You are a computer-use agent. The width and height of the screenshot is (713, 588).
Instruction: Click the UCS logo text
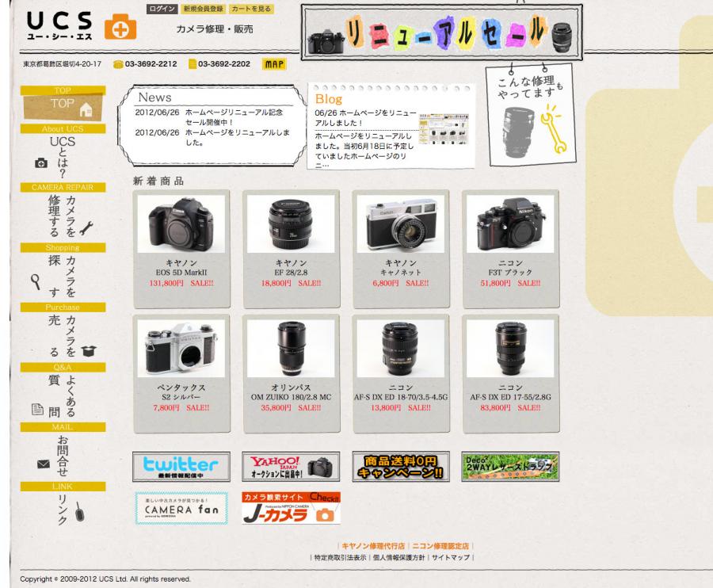pyautogui.click(x=59, y=25)
